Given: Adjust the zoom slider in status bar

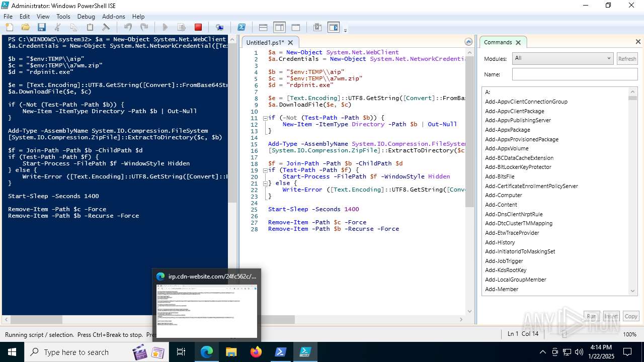Looking at the screenshot, I should 564,334.
